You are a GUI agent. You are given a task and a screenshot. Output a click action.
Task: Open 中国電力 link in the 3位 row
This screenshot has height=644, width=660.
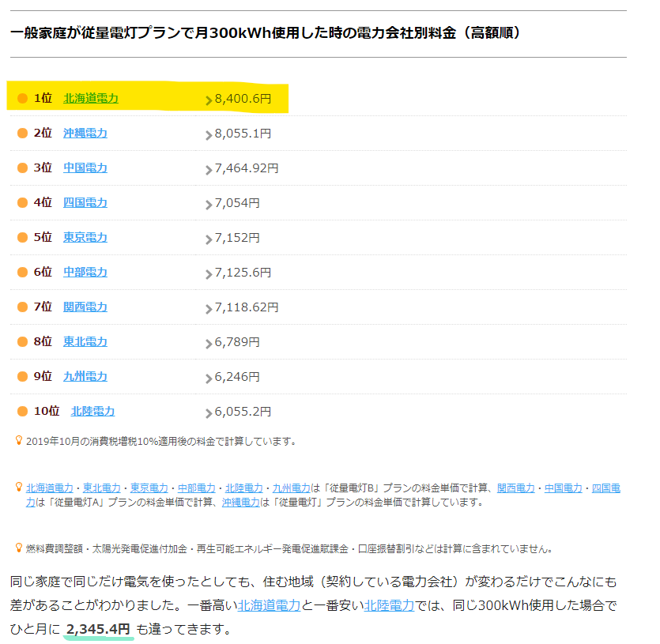click(85, 168)
